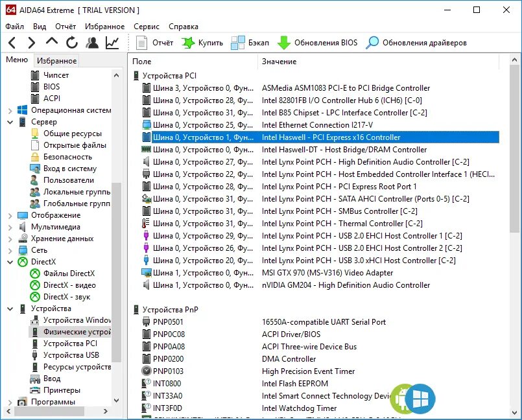The height and width of the screenshot is (420, 522).
Task: Open Обновления драйверов with the magnifier icon
Action: coord(416,43)
